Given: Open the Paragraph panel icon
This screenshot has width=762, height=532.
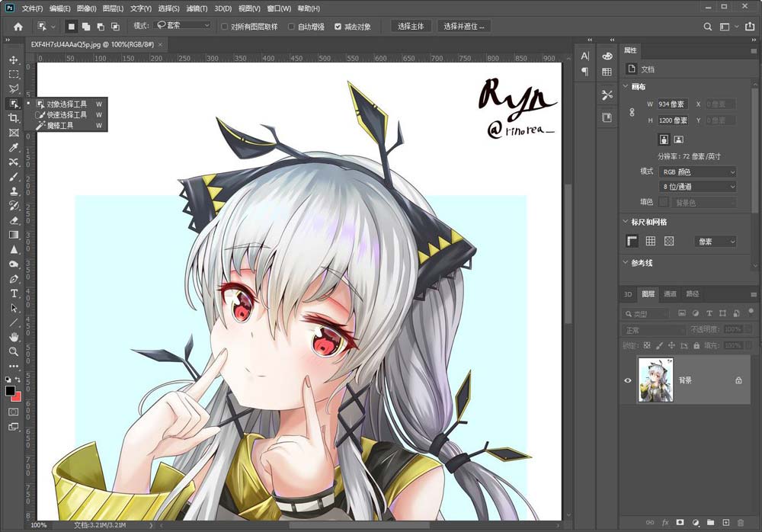Looking at the screenshot, I should [x=585, y=72].
